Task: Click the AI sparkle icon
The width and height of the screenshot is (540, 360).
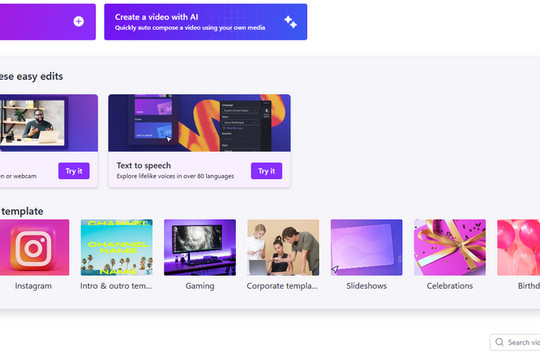Action: (x=290, y=22)
